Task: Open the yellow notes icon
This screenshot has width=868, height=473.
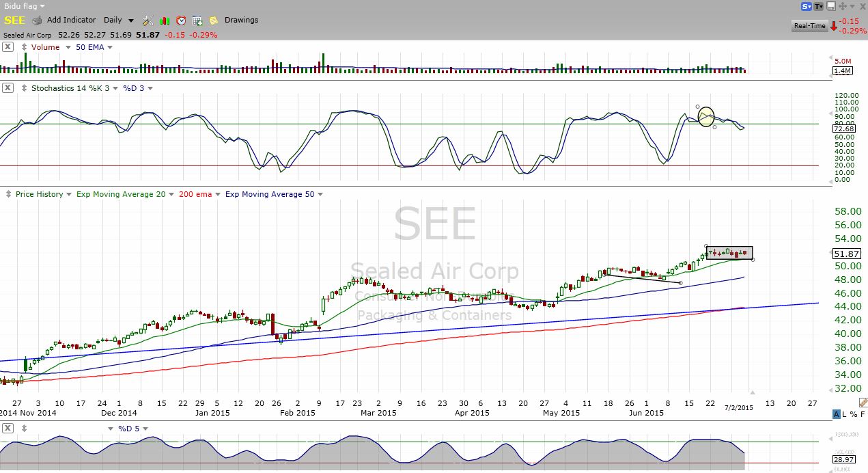Action: [214, 21]
